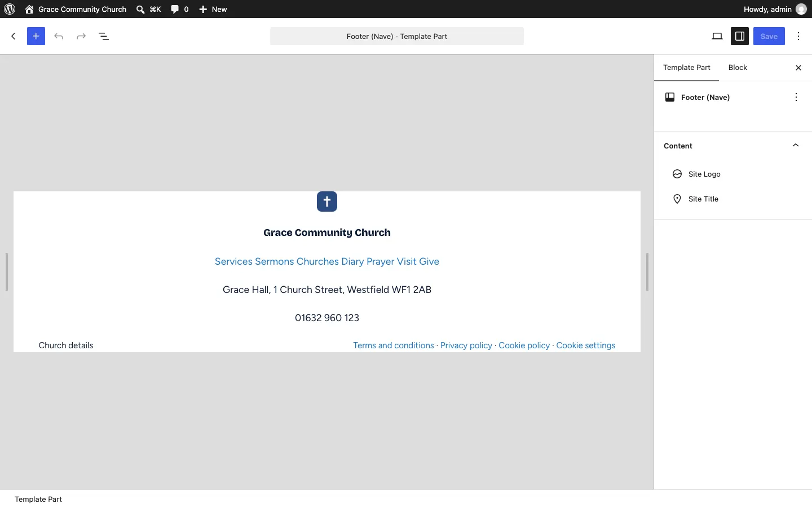The height and width of the screenshot is (508, 812).
Task: Switch to the Template Part tab
Action: tap(687, 68)
